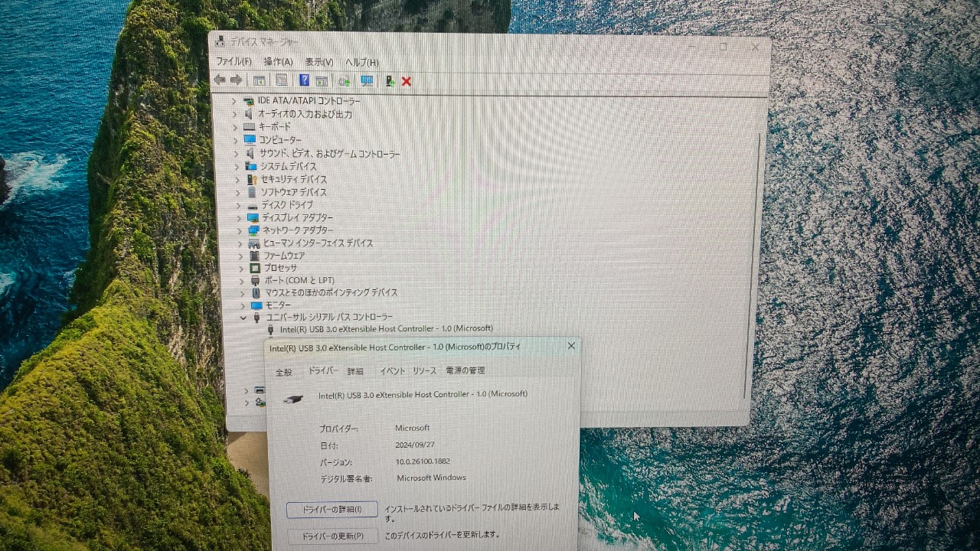Click the signer value Microsoft Windows

[x=431, y=478]
